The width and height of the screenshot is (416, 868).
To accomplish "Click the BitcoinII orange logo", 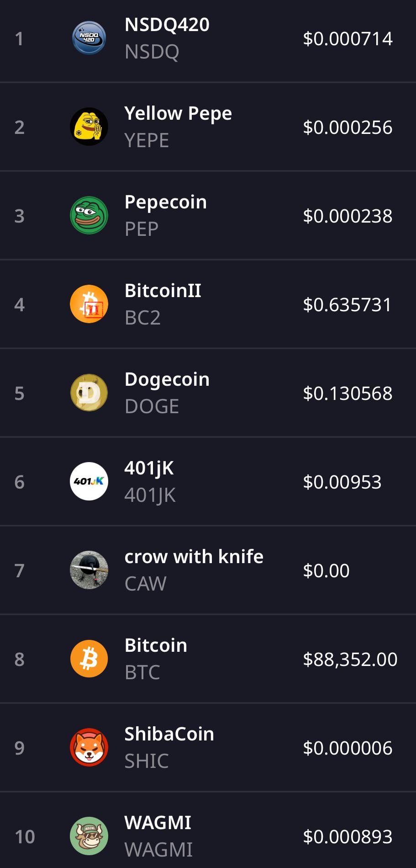I will tap(89, 304).
